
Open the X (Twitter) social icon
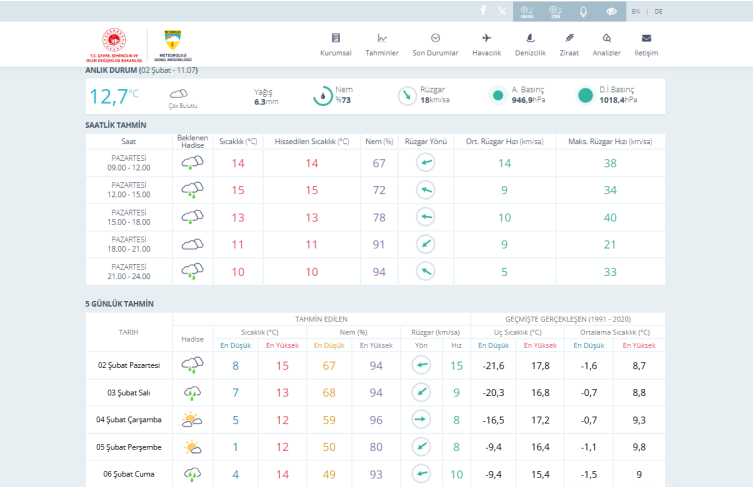point(501,11)
